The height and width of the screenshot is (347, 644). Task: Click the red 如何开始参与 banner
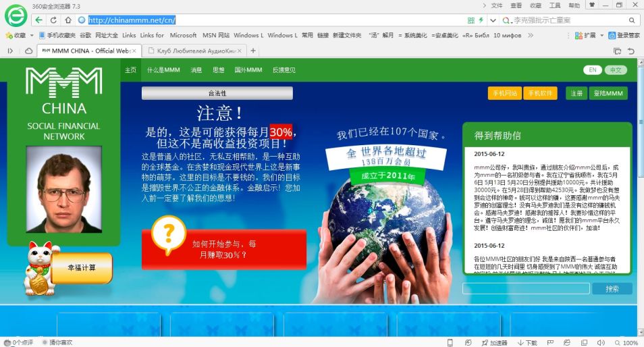pos(224,249)
